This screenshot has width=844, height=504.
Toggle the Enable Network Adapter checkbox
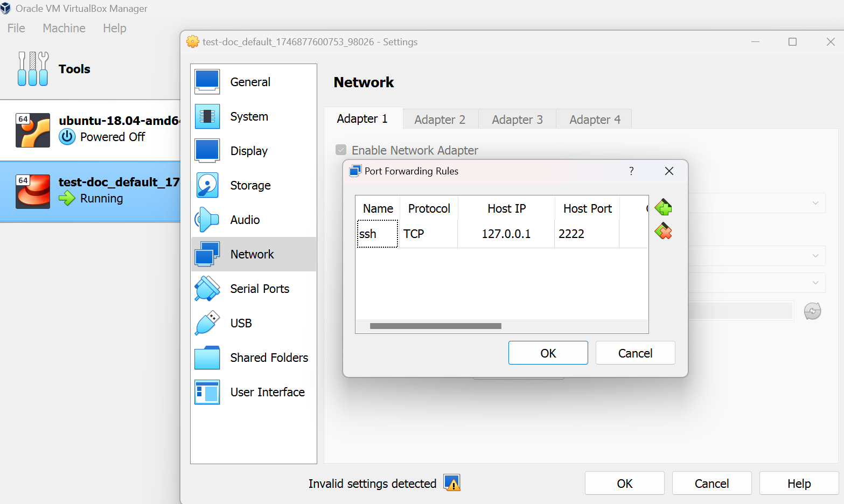(x=341, y=150)
